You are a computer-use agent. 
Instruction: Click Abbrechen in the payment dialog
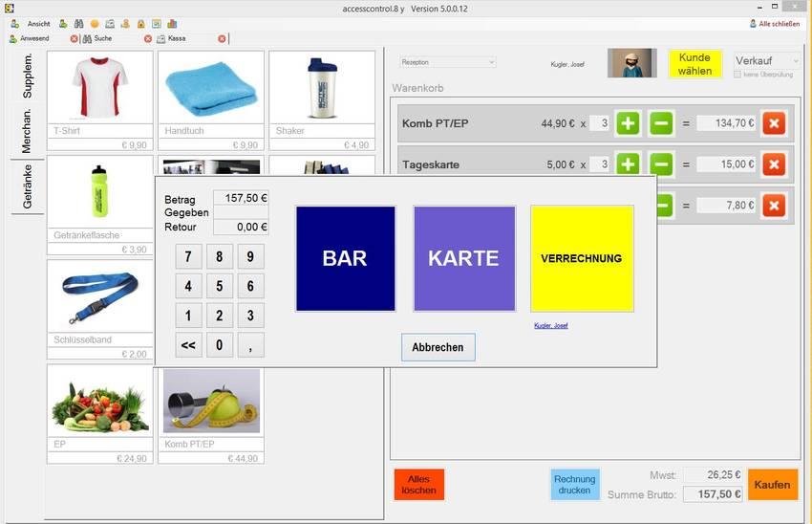pos(438,347)
